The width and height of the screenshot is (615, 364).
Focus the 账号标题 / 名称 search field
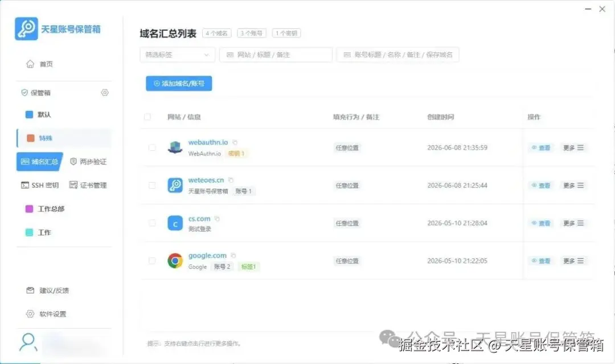coord(397,55)
